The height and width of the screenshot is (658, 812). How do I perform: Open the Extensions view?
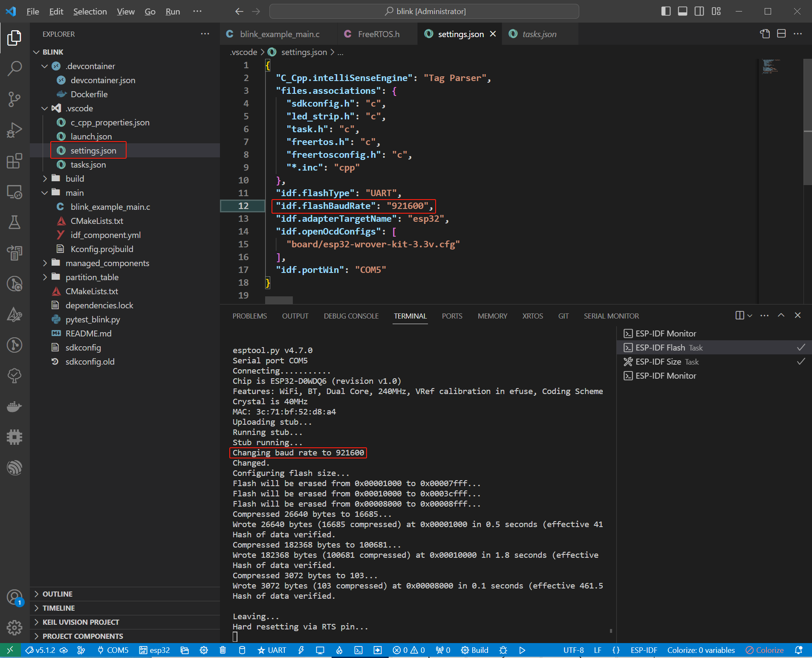(x=14, y=161)
